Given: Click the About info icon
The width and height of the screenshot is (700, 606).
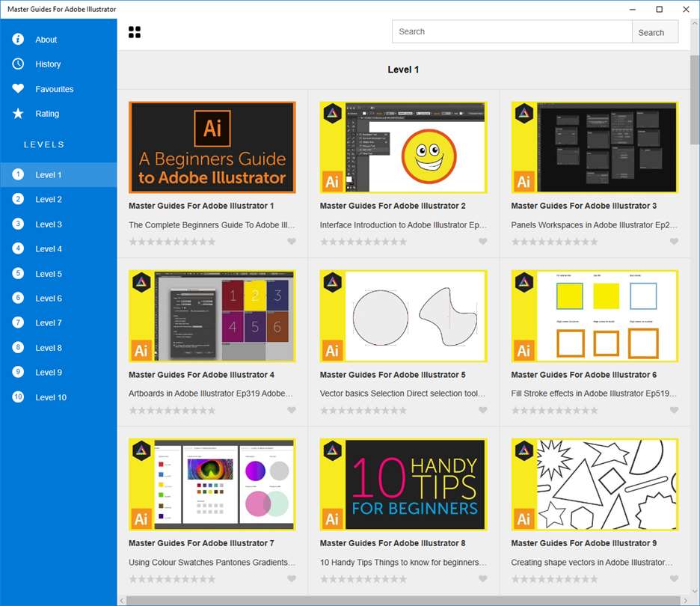Looking at the screenshot, I should 18,40.
